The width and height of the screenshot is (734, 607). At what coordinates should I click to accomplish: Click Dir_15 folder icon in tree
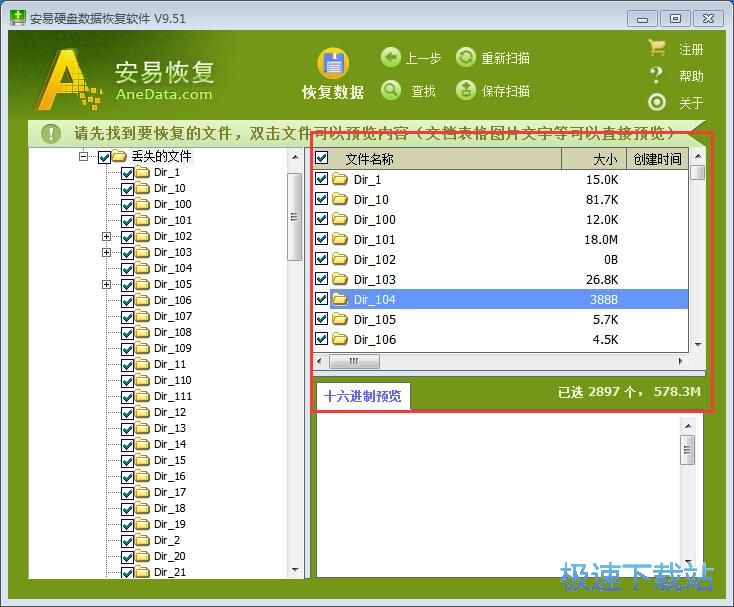[x=142, y=461]
